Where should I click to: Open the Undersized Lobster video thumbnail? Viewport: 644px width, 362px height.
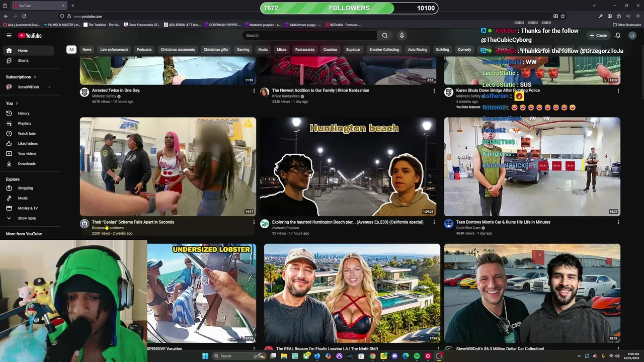202,293
